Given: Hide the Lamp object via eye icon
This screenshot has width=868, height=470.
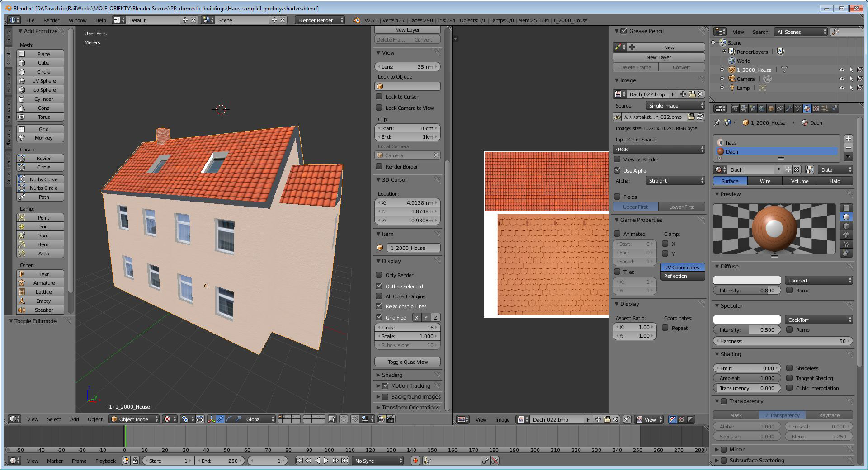Looking at the screenshot, I should [x=842, y=88].
